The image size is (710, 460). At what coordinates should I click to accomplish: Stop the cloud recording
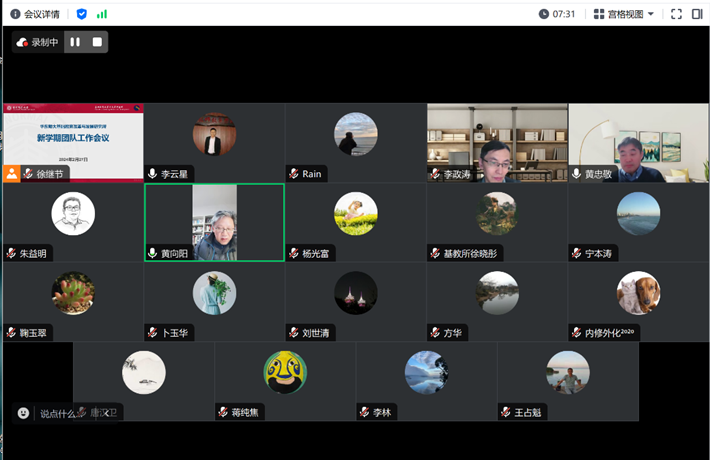tap(97, 42)
